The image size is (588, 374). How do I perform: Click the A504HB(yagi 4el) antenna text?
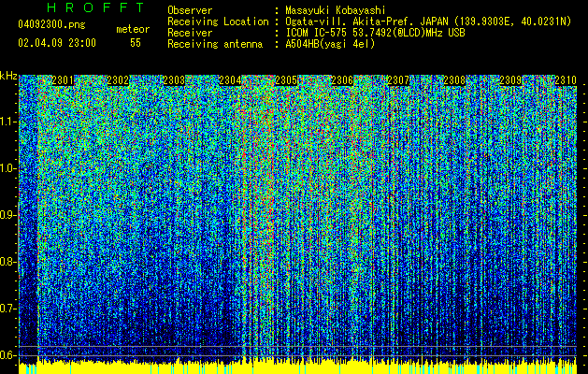click(x=330, y=44)
